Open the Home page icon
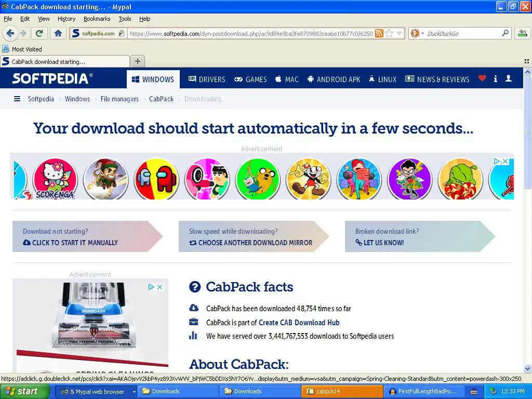532x399 pixels. (x=58, y=33)
